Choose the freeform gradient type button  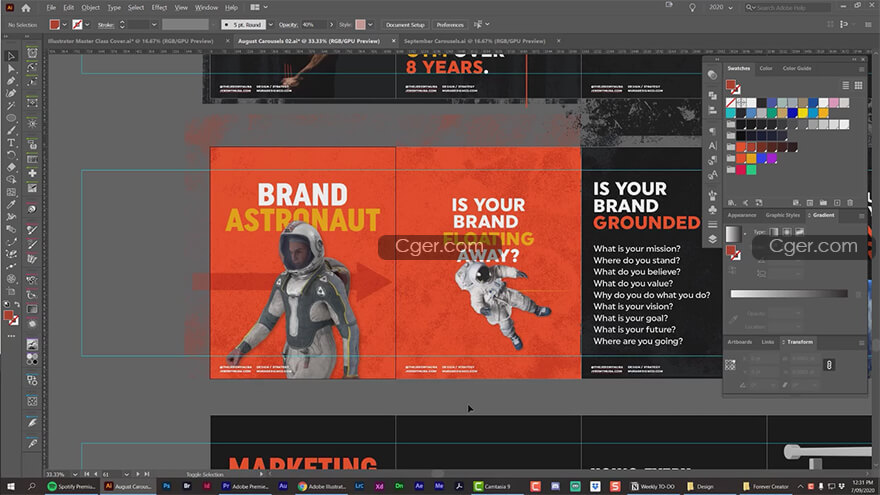(x=800, y=231)
